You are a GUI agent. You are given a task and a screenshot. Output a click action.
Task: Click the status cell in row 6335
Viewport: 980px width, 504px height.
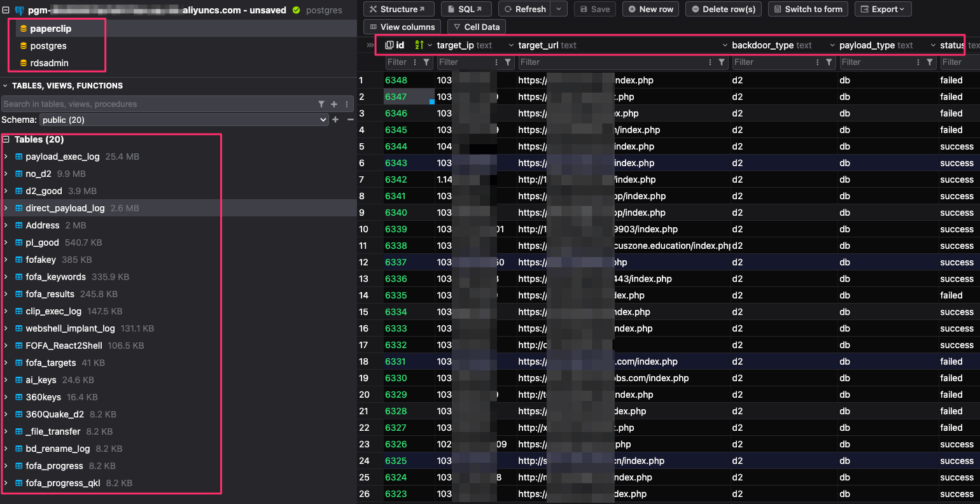[959, 295]
